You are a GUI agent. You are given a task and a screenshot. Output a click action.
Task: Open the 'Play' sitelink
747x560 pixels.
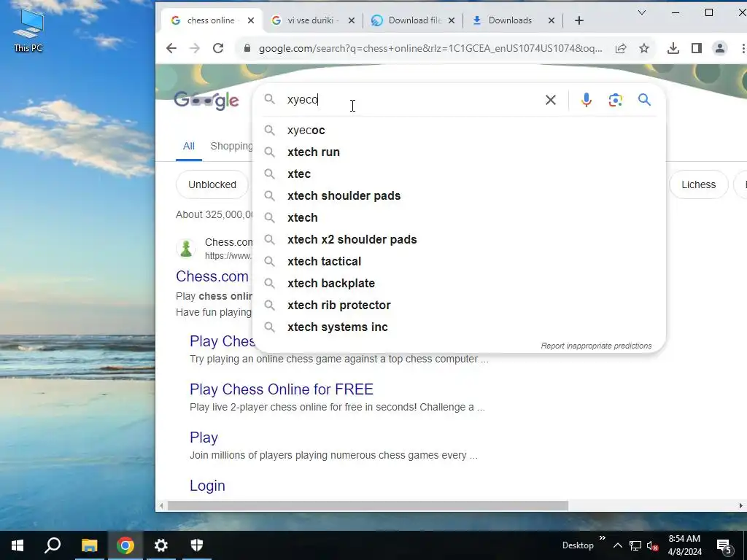click(204, 437)
